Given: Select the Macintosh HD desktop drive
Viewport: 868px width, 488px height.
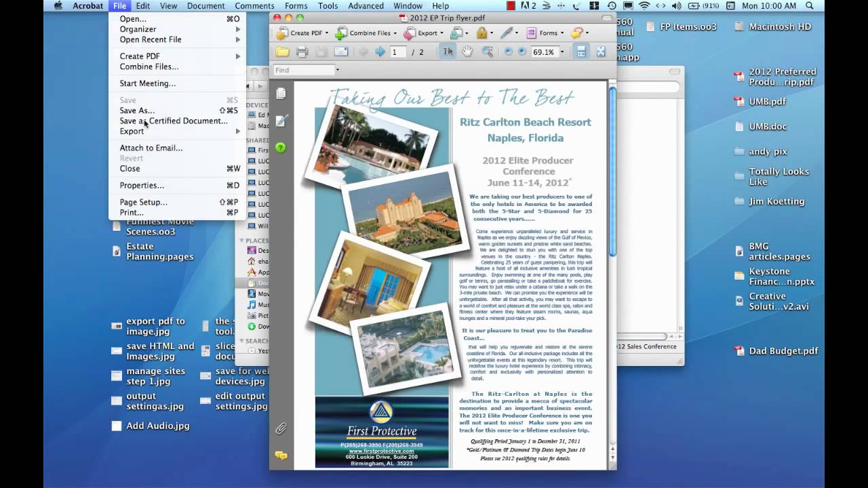Looking at the screenshot, I should tap(773, 27).
